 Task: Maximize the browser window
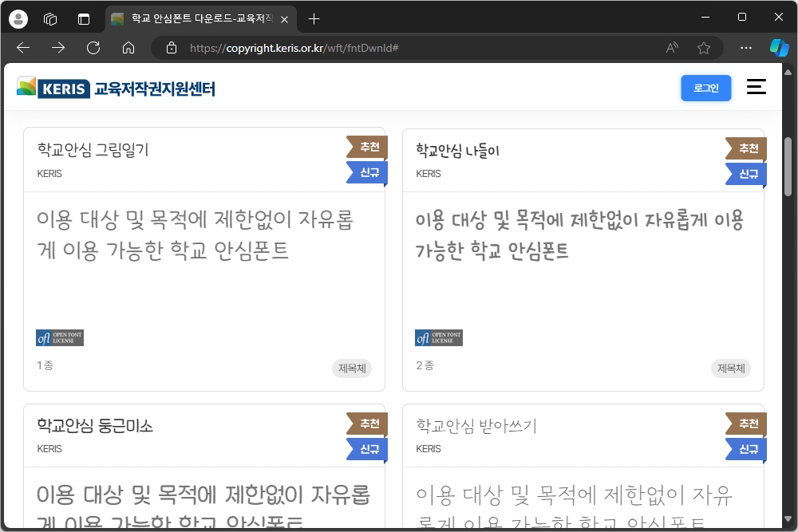pos(742,18)
